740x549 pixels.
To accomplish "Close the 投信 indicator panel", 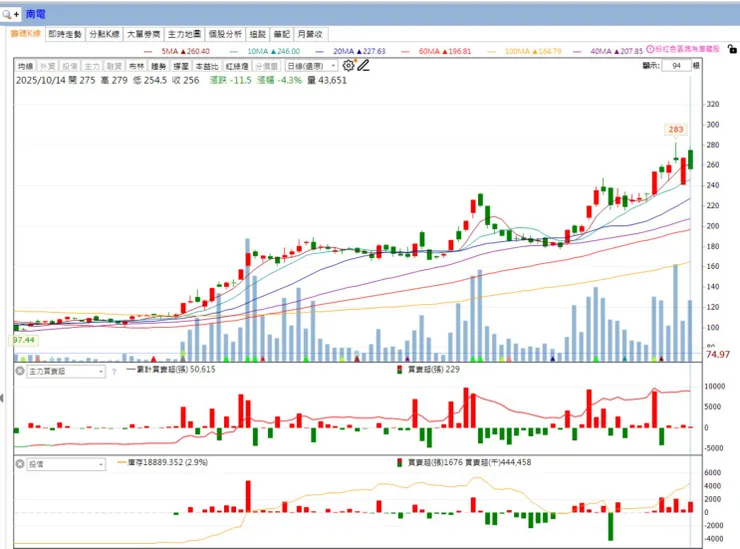I will click(20, 464).
